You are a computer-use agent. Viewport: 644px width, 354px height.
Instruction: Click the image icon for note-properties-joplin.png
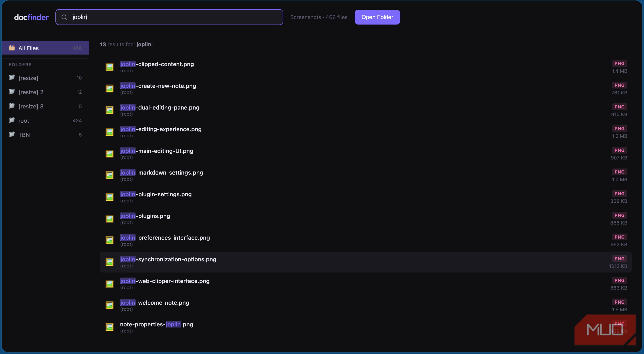pos(110,327)
